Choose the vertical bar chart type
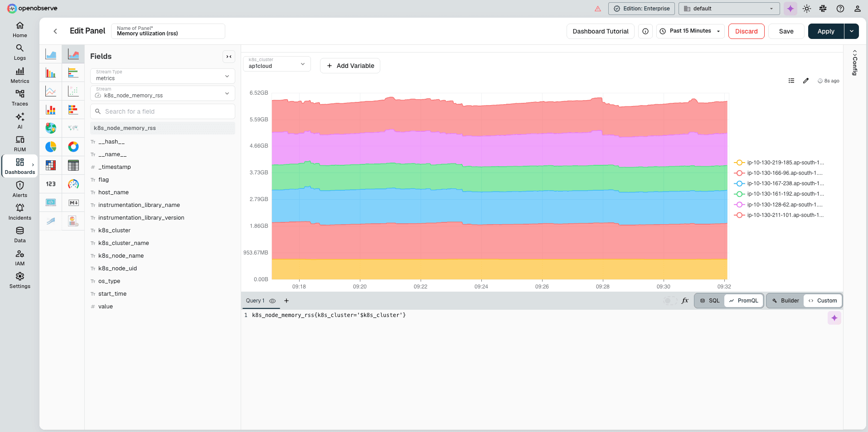This screenshot has height=432, width=868. pos(51,73)
